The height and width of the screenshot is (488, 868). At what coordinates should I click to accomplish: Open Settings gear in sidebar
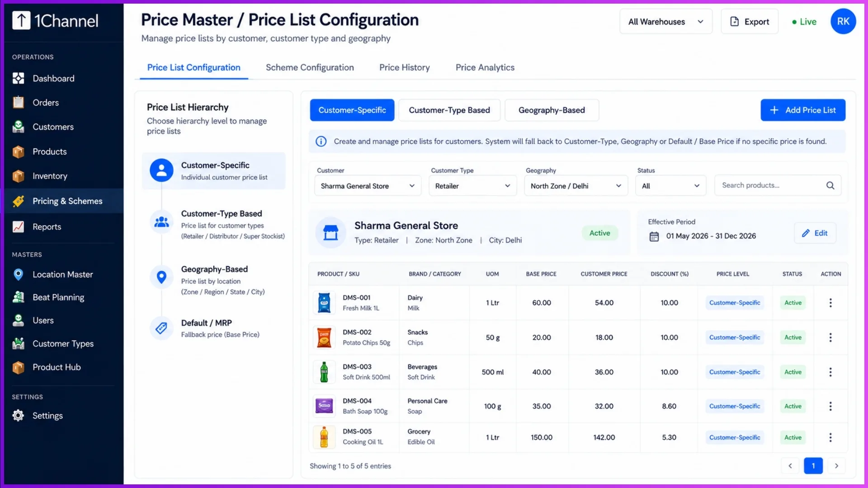(x=18, y=416)
